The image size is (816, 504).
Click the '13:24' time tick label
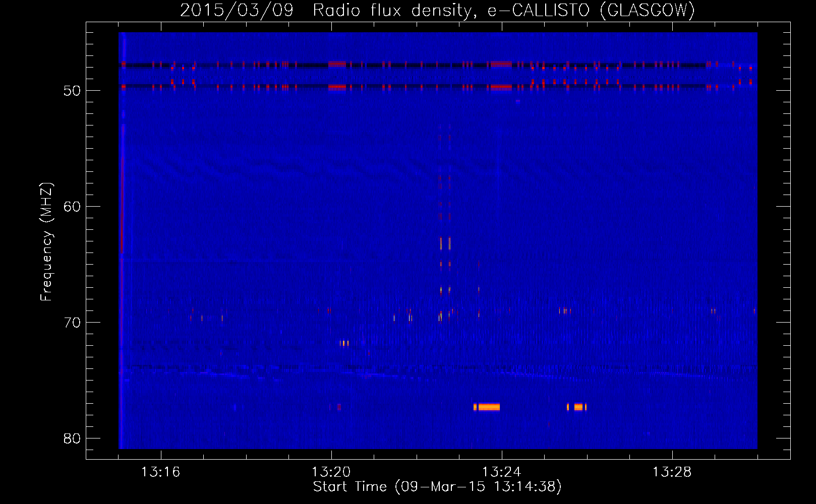(x=501, y=472)
